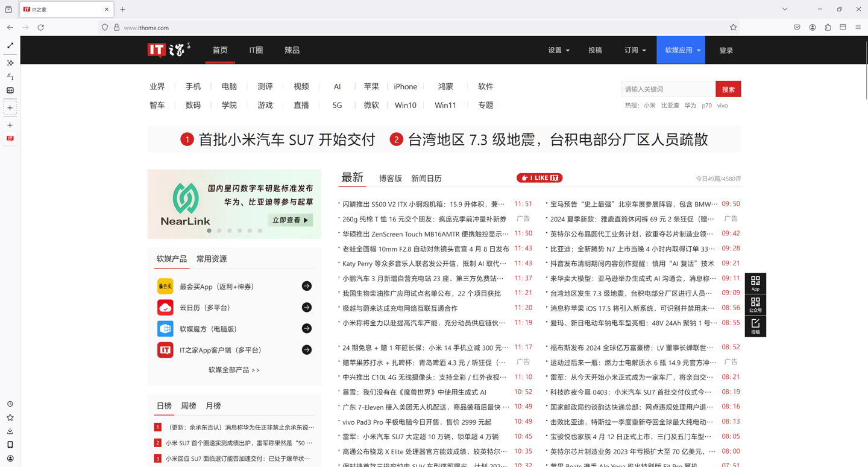Click arrow next to 云日历（多平台）

coord(307,308)
